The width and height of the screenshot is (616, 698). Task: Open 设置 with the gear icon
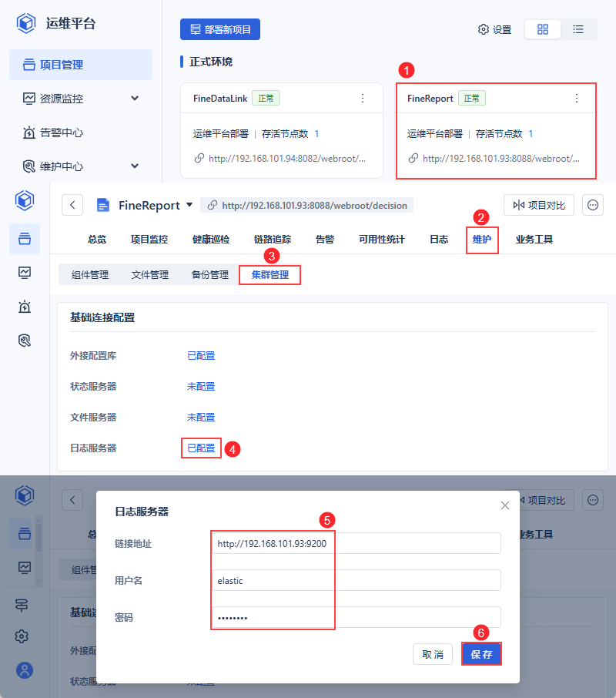point(494,29)
